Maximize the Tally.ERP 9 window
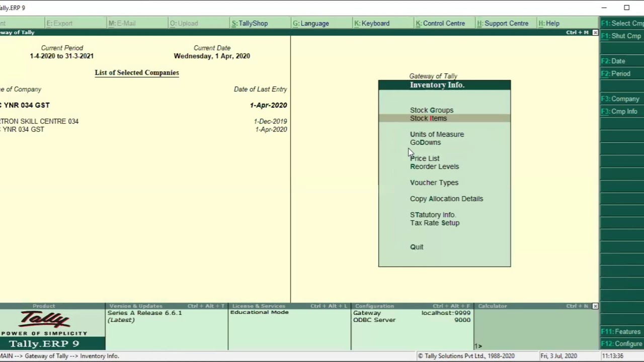This screenshot has width=644, height=362. tap(626, 8)
